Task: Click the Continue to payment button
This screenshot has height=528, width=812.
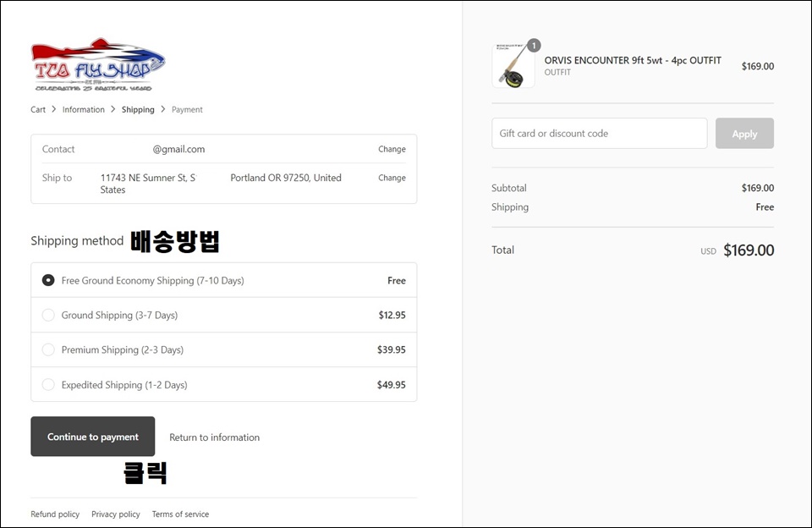Action: [93, 437]
